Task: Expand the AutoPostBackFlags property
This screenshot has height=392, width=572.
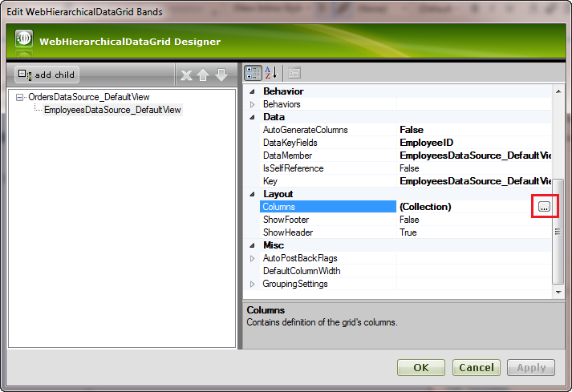Action: [252, 258]
